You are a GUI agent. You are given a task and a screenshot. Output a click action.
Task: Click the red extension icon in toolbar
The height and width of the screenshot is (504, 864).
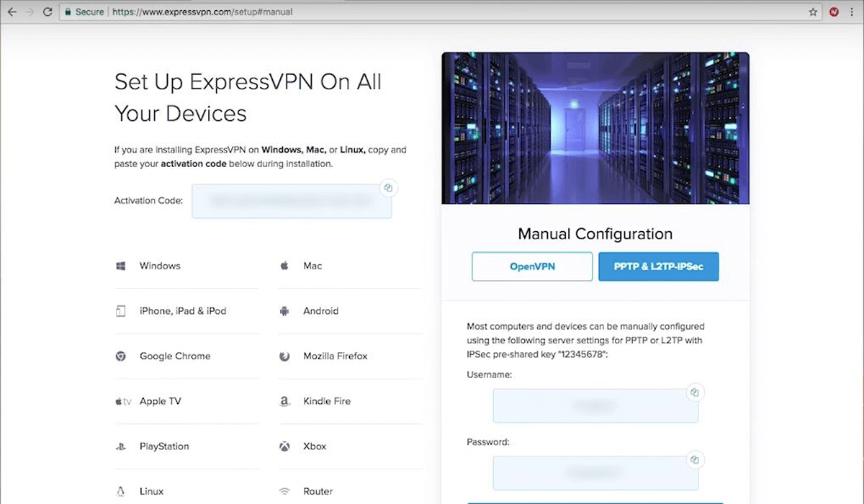point(834,12)
